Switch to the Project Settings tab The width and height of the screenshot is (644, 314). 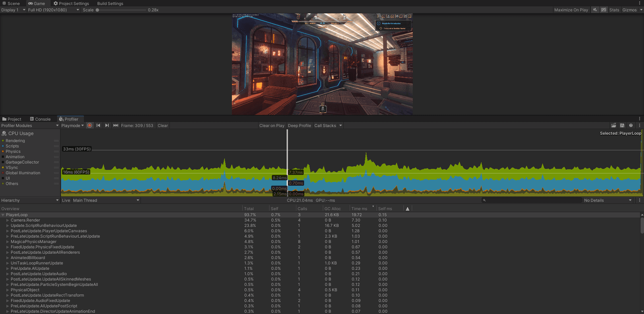pyautogui.click(x=71, y=3)
